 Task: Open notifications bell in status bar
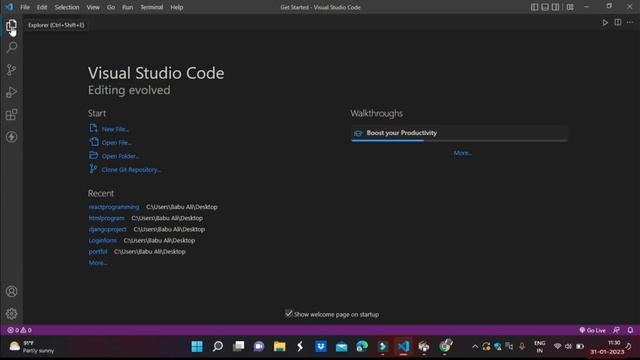[x=630, y=330]
